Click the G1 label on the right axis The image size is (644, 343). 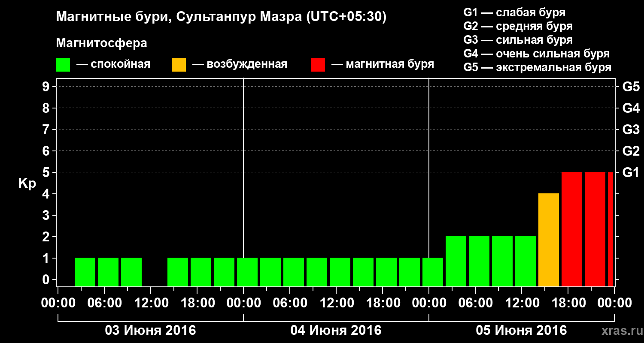click(x=631, y=172)
